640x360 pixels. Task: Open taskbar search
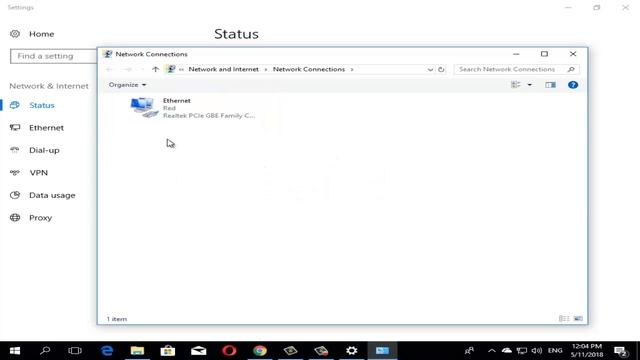click(45, 351)
